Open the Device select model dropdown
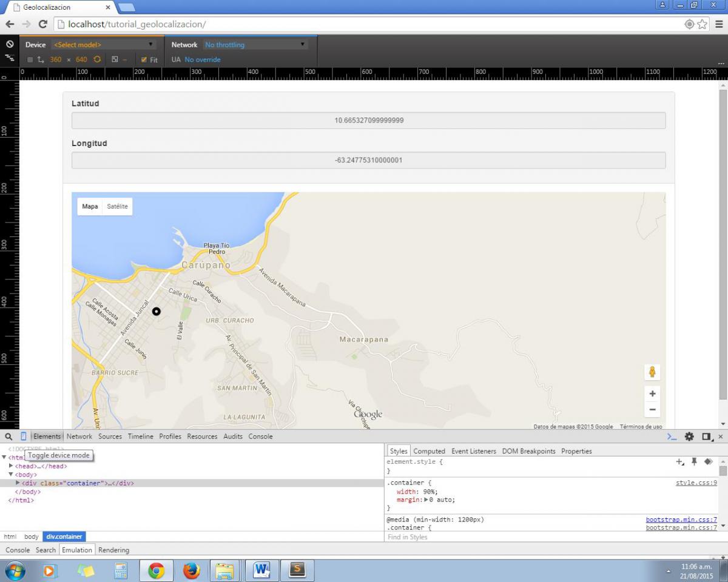 (104, 45)
